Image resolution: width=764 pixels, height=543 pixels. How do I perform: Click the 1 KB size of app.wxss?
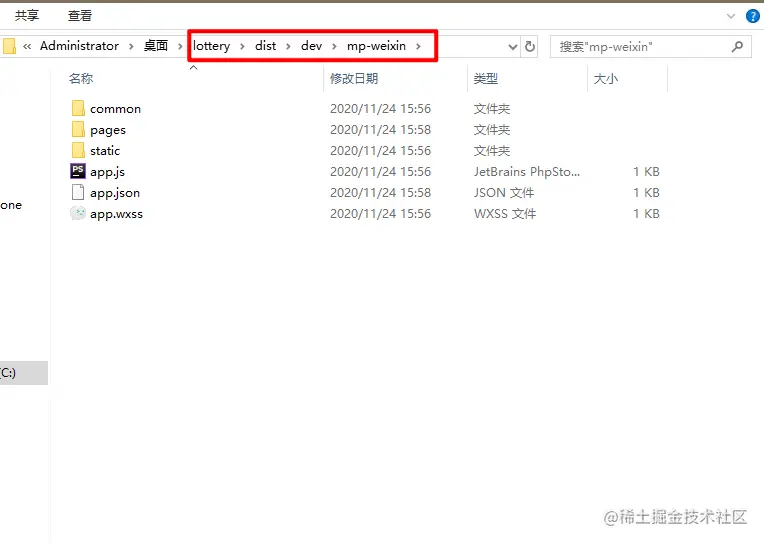[x=647, y=213]
